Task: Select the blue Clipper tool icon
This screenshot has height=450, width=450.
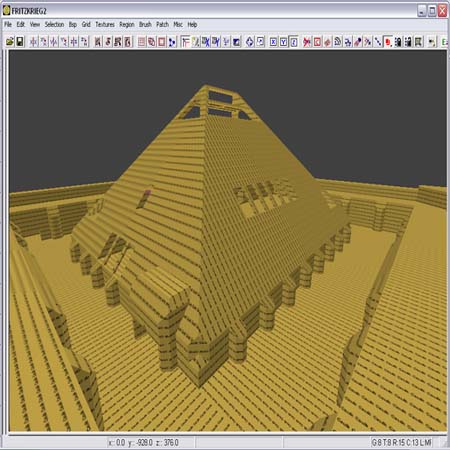Action: pos(172,42)
